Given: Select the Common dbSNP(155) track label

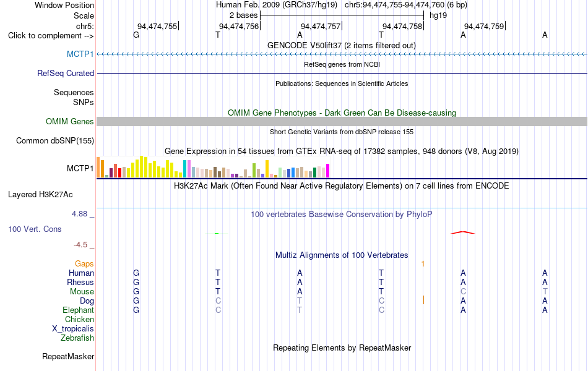Looking at the screenshot, I should [55, 140].
